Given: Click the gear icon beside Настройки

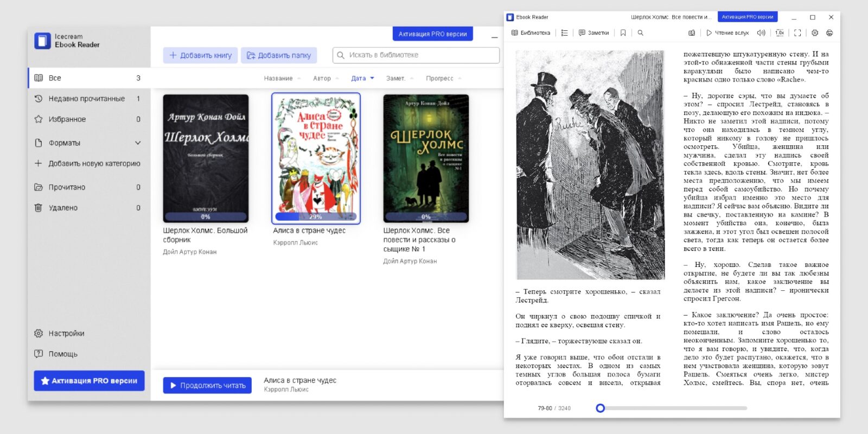Looking at the screenshot, I should click(x=39, y=333).
